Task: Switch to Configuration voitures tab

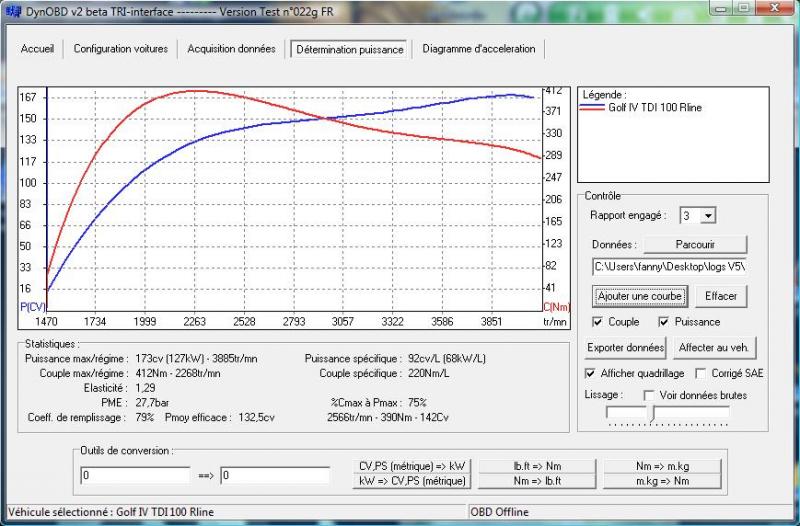Action: pos(120,49)
